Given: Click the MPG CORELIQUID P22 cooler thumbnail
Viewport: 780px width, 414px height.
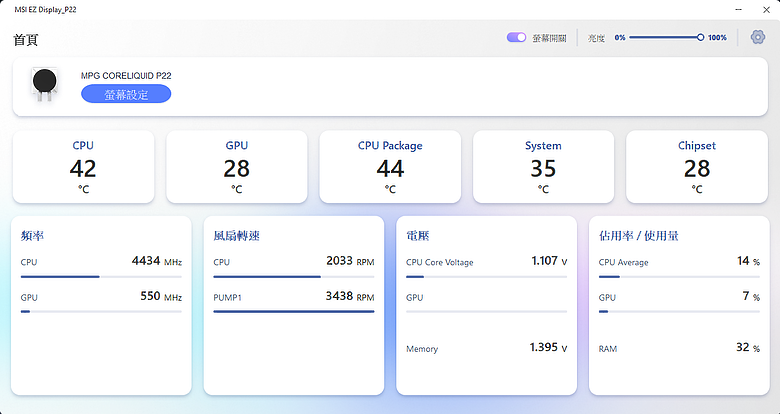Looking at the screenshot, I should (x=45, y=85).
